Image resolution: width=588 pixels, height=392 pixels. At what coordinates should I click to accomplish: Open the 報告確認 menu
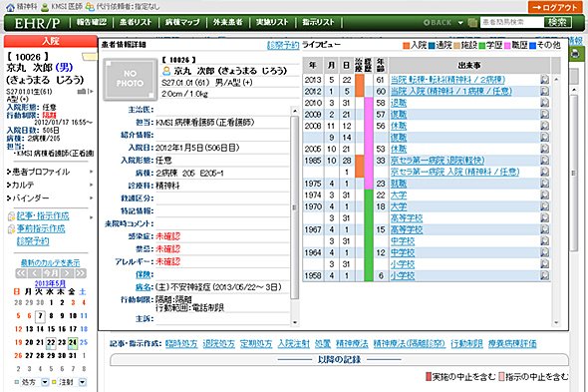click(92, 23)
